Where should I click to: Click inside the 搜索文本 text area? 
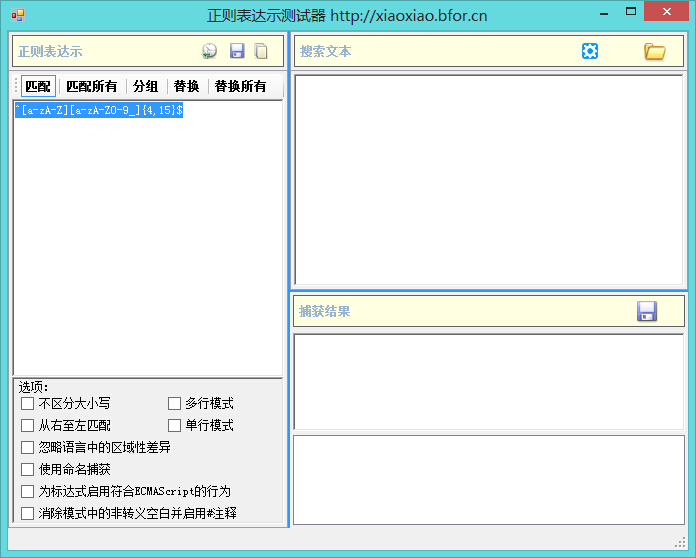tap(488, 180)
